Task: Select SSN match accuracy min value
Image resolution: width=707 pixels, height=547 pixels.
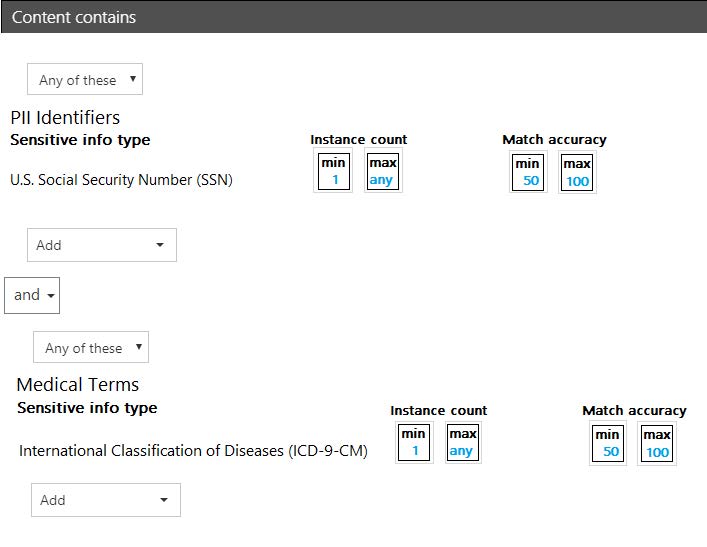Action: pyautogui.click(x=528, y=172)
